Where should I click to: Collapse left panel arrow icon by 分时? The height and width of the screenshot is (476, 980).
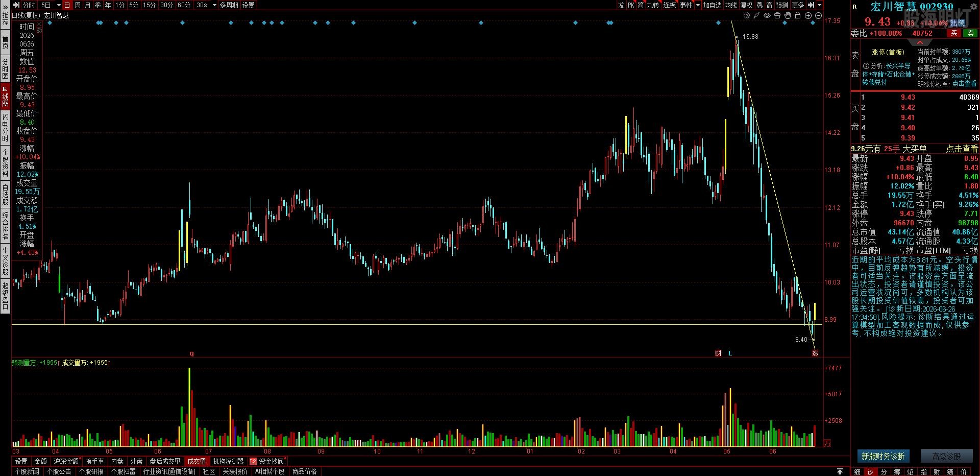pos(16,5)
